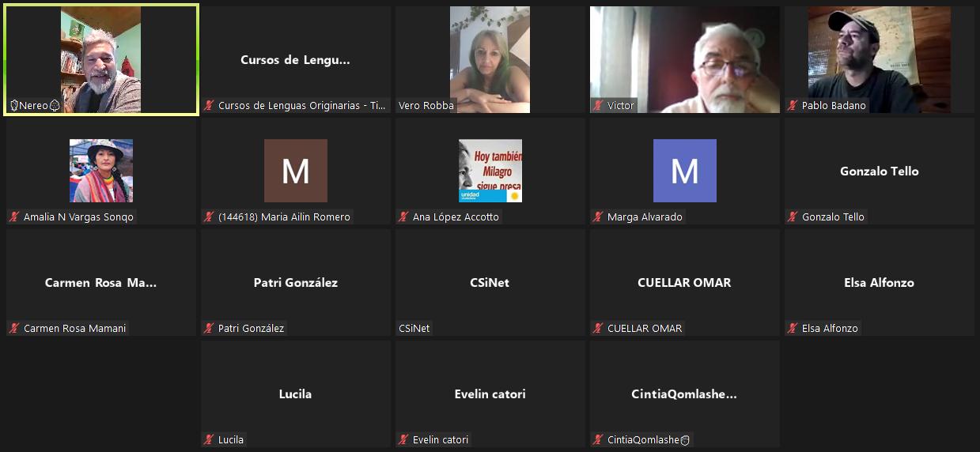This screenshot has height=452, width=980.
Task: Select Nereo's highlighted active speaker video
Action: coord(100,59)
